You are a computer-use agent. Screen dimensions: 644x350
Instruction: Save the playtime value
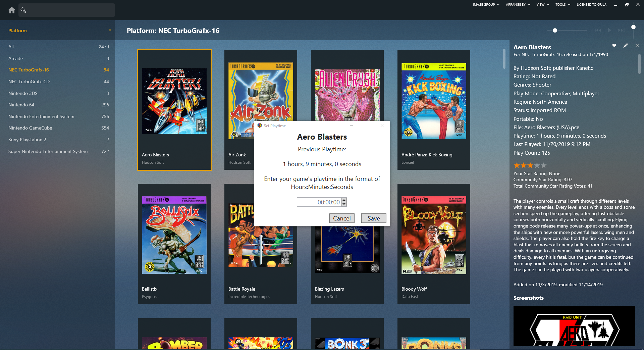(374, 218)
